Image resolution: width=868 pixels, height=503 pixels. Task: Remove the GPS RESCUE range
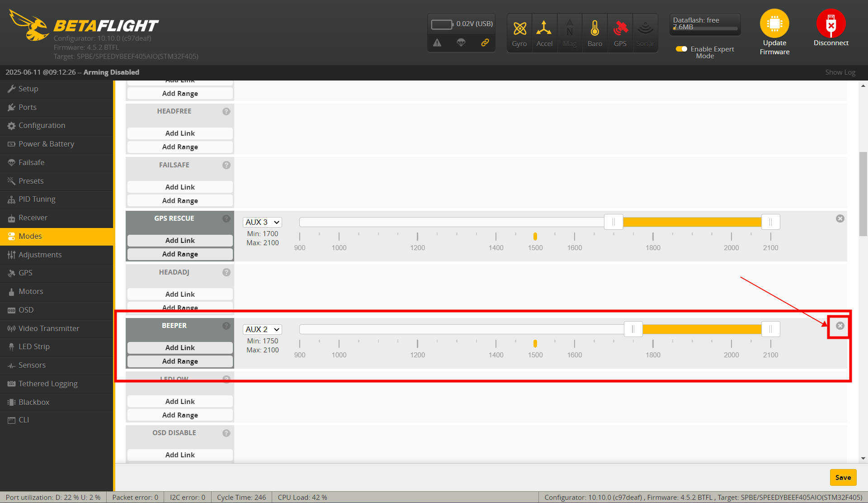(840, 218)
